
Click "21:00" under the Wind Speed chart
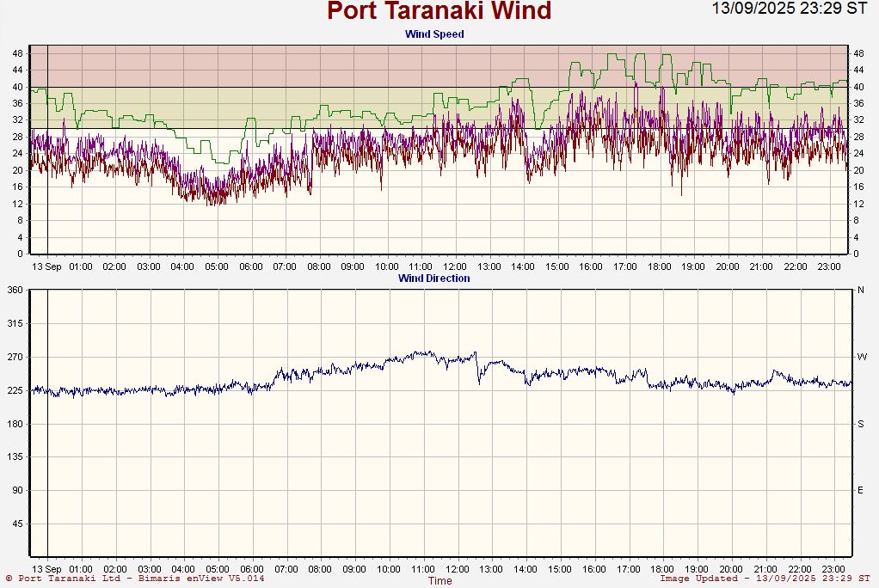tap(761, 266)
